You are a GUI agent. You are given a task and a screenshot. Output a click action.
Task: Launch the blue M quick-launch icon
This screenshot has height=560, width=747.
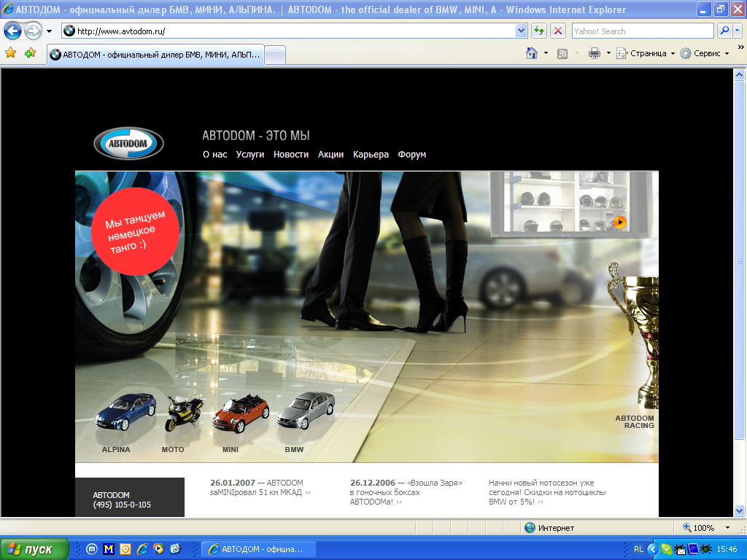pyautogui.click(x=92, y=549)
